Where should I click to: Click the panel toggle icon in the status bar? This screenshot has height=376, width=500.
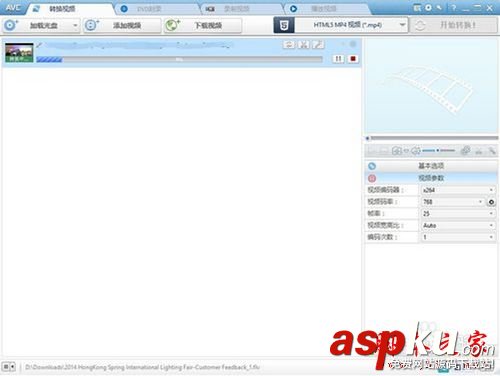[x=8, y=367]
